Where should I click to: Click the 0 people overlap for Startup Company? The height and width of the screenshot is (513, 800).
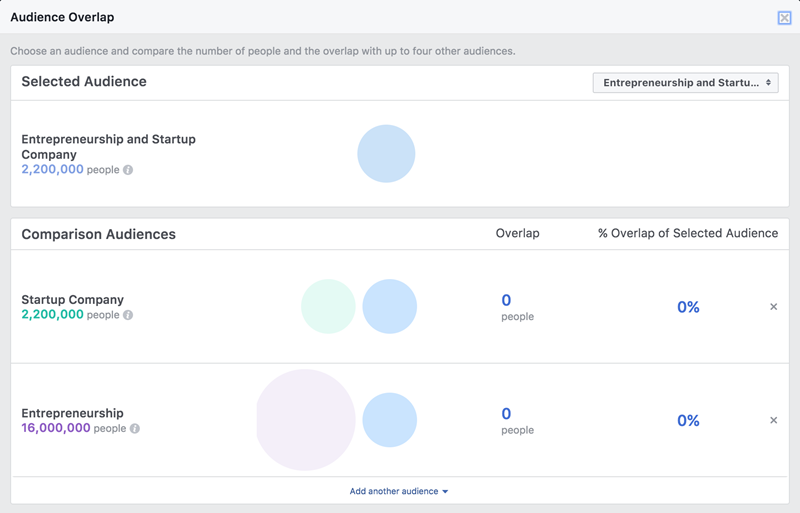pos(517,307)
